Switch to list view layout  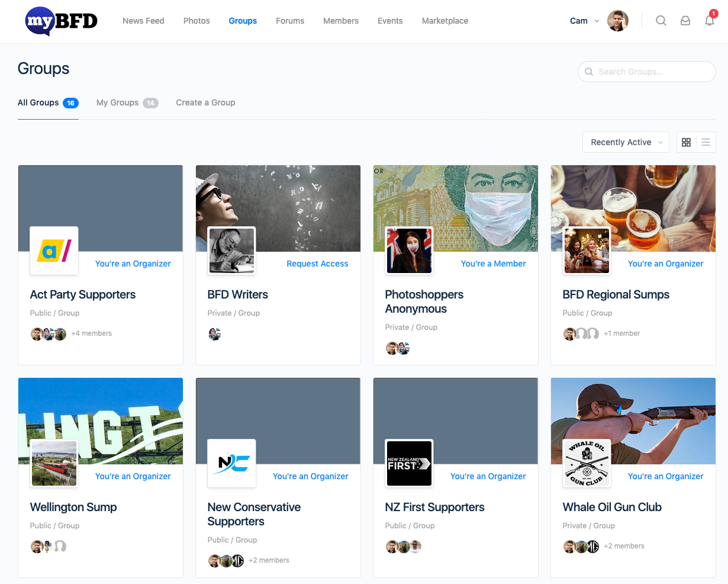[706, 142]
